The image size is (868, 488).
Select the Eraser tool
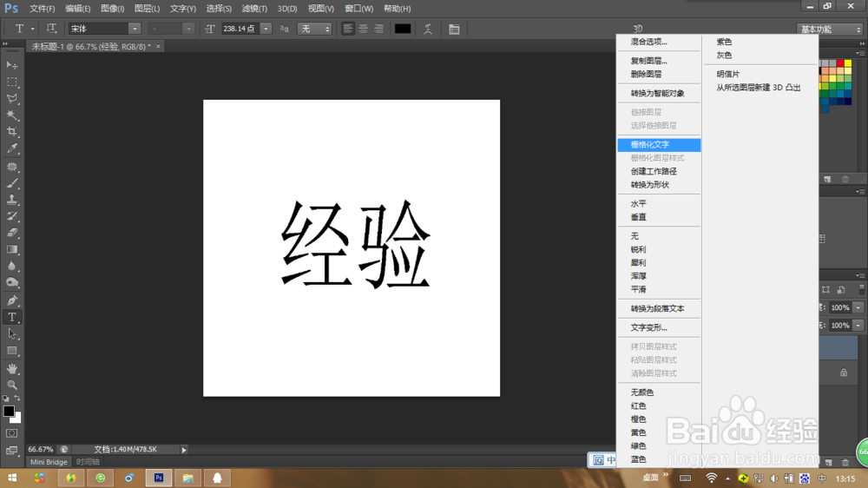[x=12, y=234]
